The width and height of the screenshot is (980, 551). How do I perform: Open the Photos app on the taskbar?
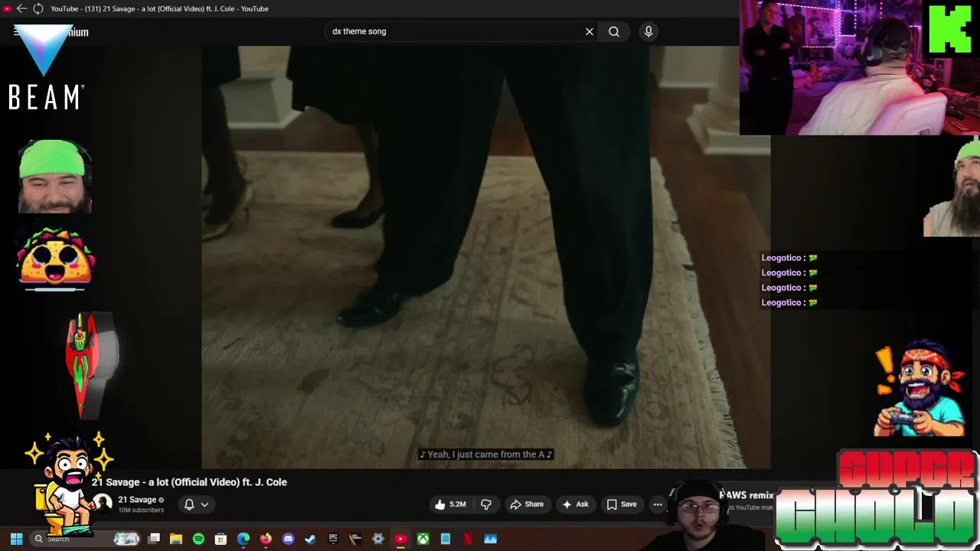[490, 539]
